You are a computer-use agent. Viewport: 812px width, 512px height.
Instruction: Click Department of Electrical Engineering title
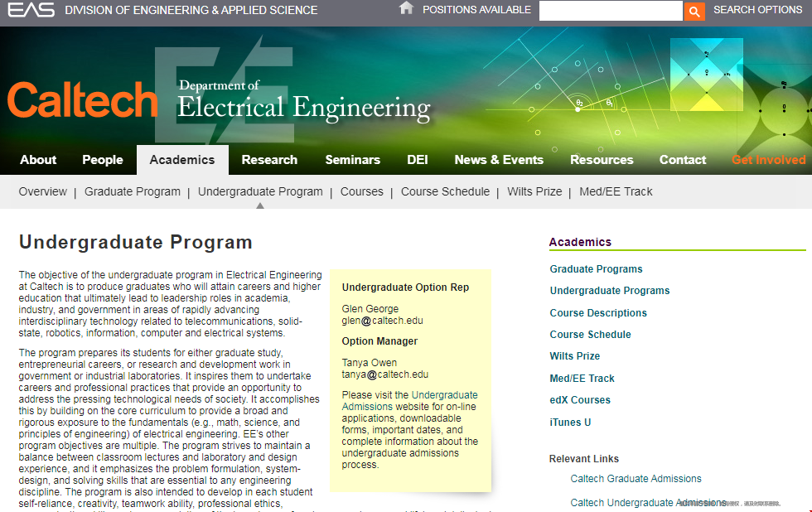coord(304,100)
